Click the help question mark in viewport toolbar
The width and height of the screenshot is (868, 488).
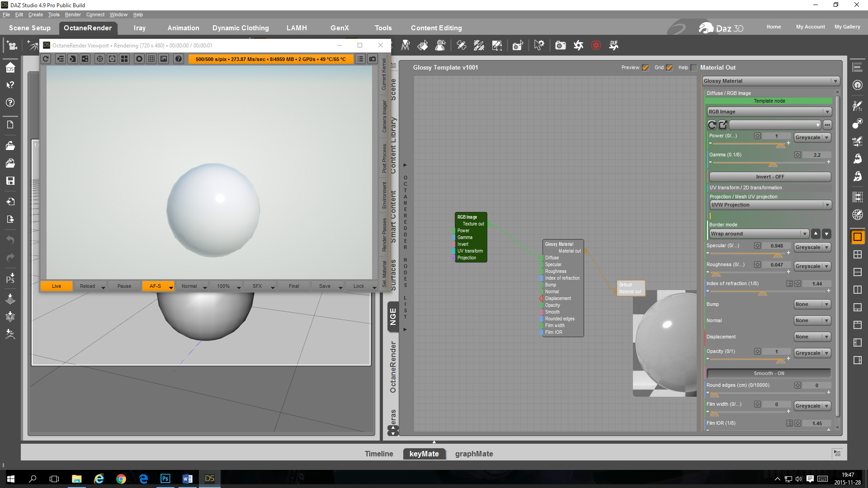pos(179,59)
